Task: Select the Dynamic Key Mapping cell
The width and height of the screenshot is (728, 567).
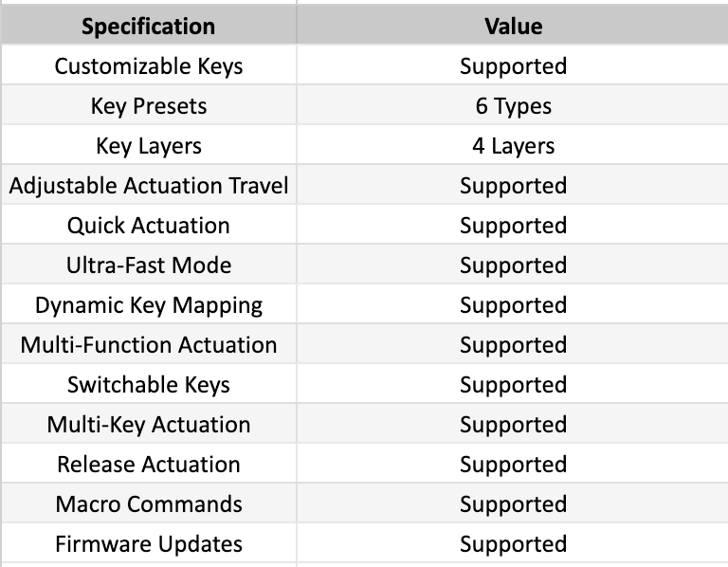Action: [x=148, y=305]
